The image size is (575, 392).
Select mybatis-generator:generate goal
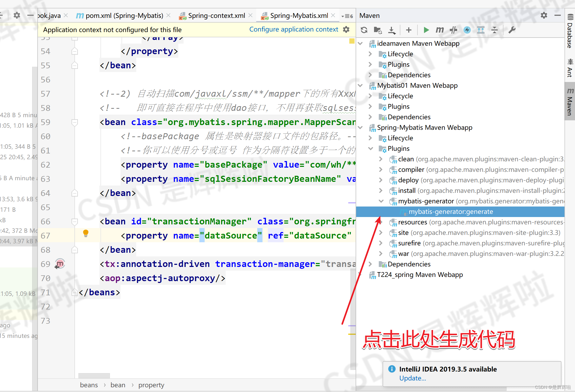[451, 212]
